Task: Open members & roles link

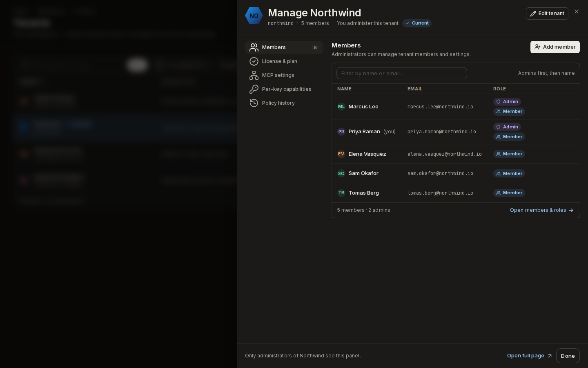Action: 542,210
